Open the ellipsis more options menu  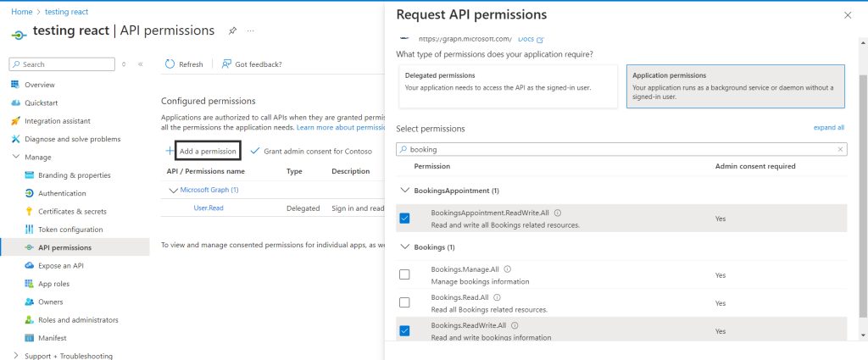point(250,31)
